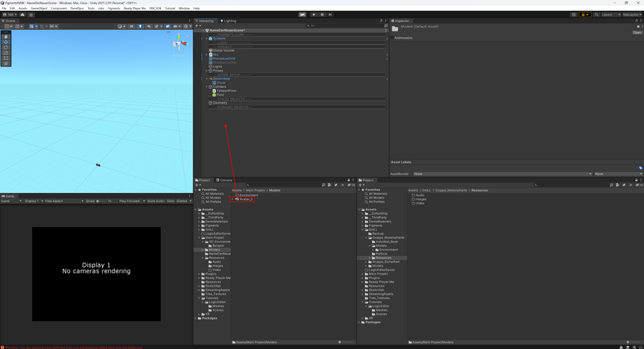Adjust right Project icon size slider
The image size is (644, 349).
[633, 342]
